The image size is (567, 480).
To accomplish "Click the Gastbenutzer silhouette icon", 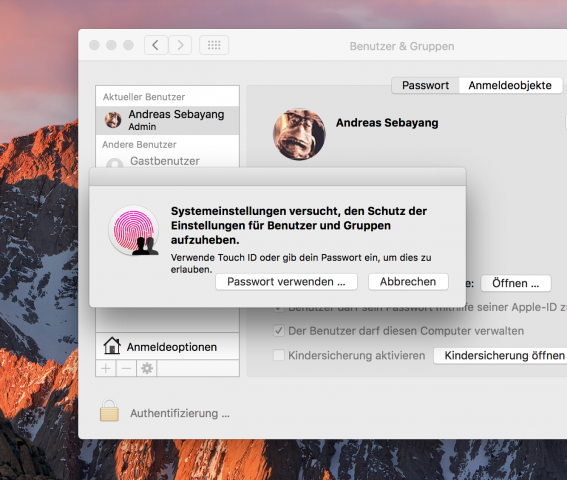I will click(x=115, y=163).
